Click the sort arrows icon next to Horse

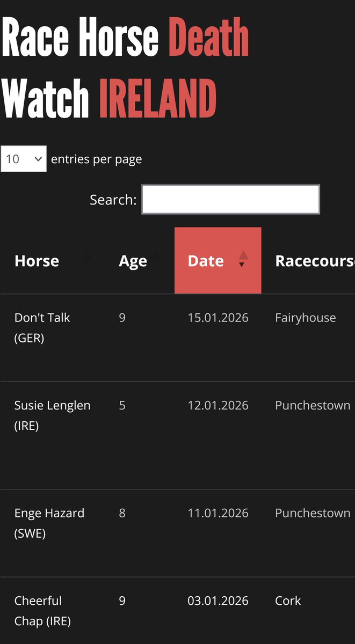[x=87, y=260]
